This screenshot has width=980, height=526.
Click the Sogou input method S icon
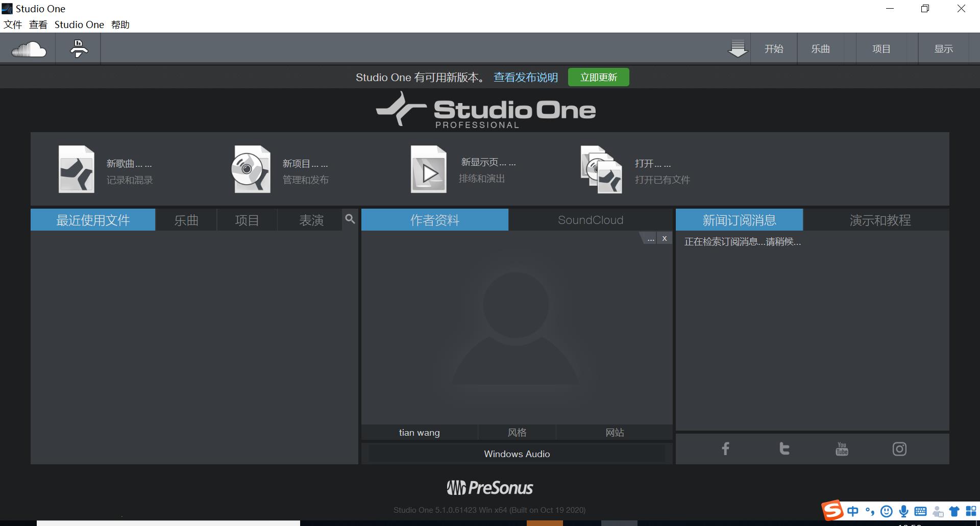832,510
